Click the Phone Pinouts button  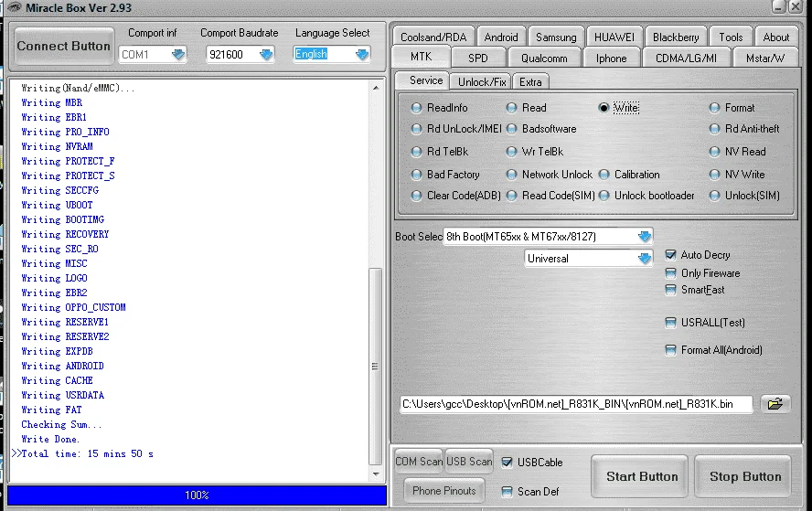tap(443, 490)
